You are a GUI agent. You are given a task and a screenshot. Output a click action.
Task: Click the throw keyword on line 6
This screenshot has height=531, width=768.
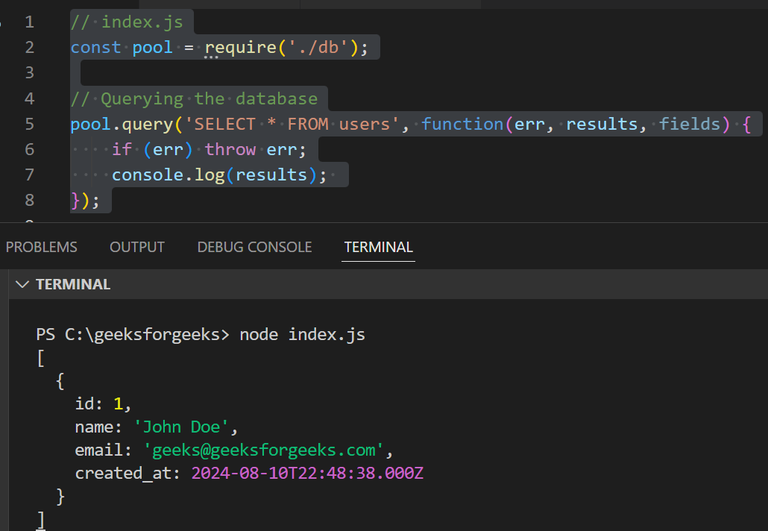(230, 149)
